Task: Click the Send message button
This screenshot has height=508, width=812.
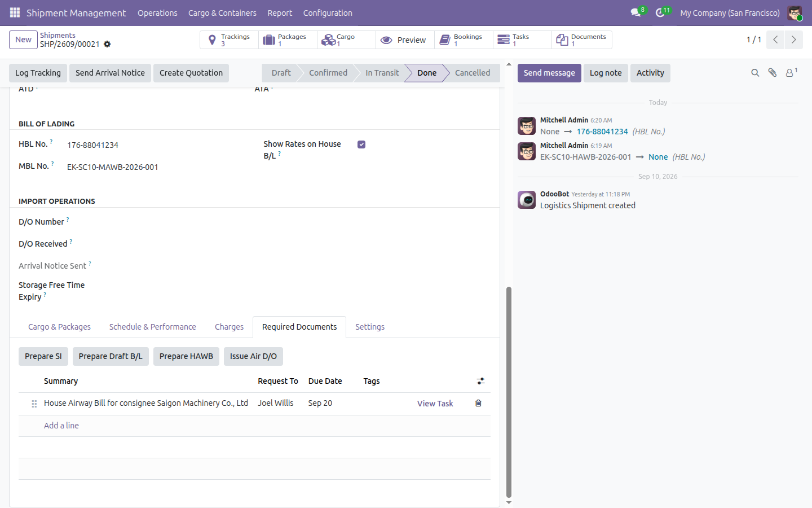Action: coord(549,73)
